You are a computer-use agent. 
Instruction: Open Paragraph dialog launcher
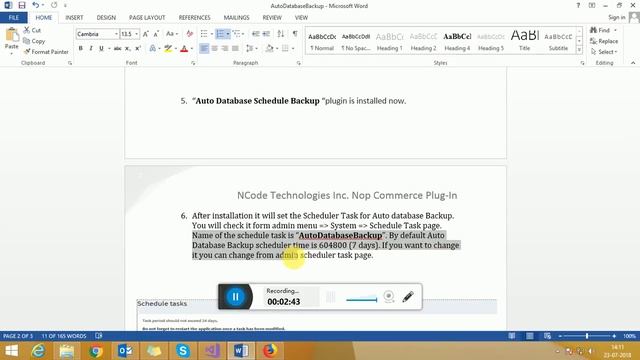click(298, 63)
